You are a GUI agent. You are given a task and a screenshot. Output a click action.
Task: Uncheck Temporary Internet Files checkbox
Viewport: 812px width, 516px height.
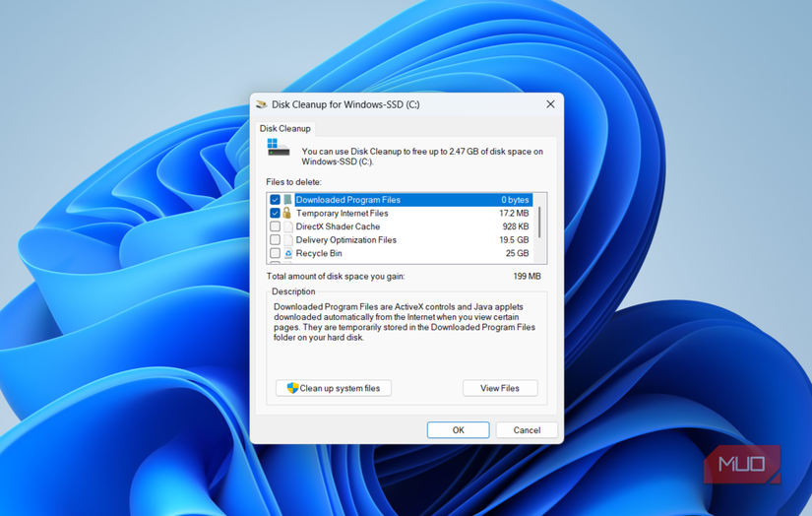click(x=275, y=213)
